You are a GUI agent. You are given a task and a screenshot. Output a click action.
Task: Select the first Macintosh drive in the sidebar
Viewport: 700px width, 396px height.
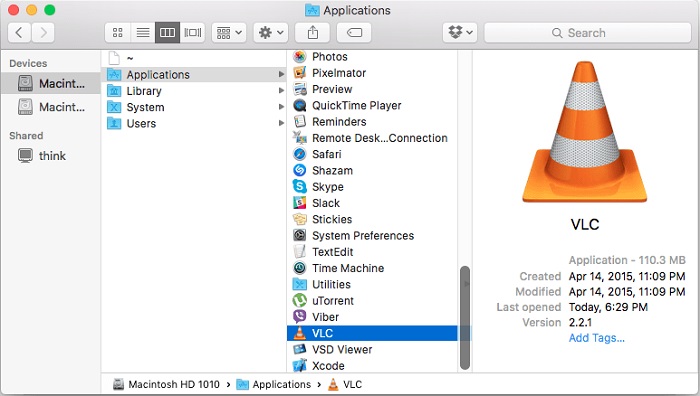tap(51, 83)
